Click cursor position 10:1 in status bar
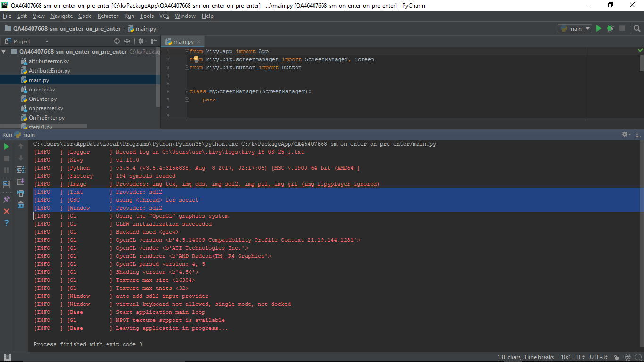644x362 pixels. 566,357
